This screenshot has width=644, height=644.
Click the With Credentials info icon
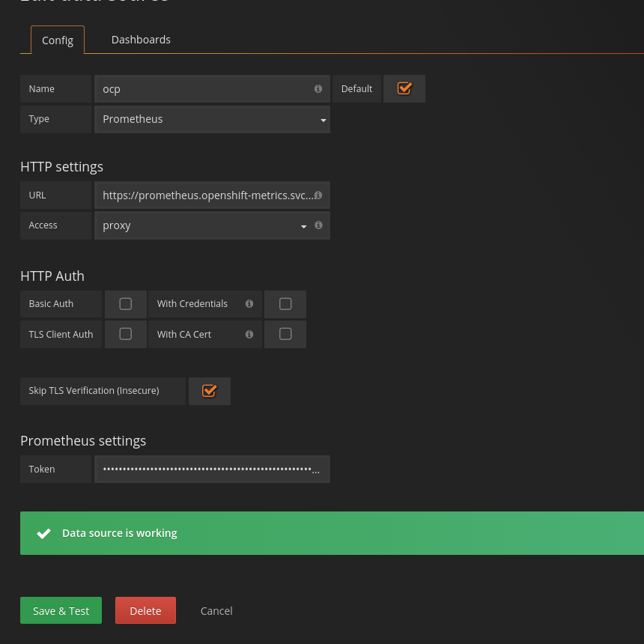[249, 304]
